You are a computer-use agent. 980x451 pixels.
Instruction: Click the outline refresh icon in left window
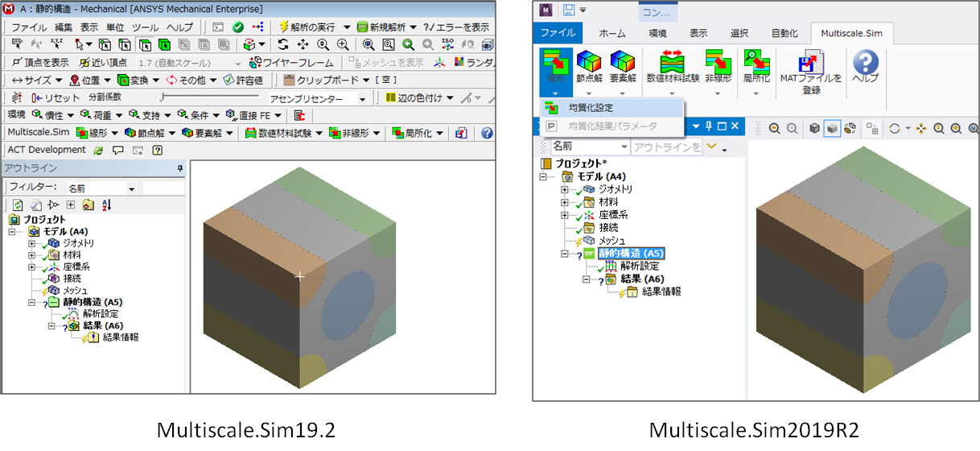coord(18,205)
